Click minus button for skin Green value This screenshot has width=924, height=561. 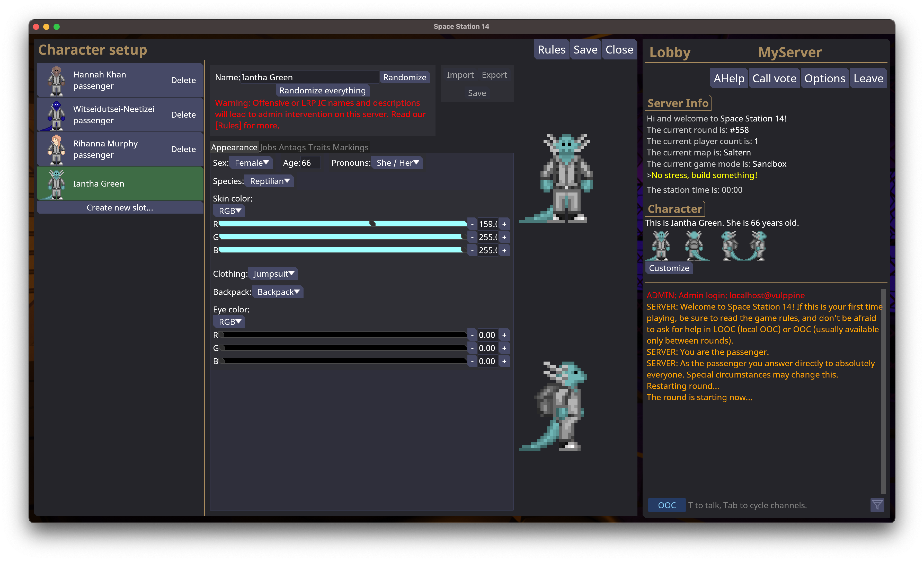[472, 237]
